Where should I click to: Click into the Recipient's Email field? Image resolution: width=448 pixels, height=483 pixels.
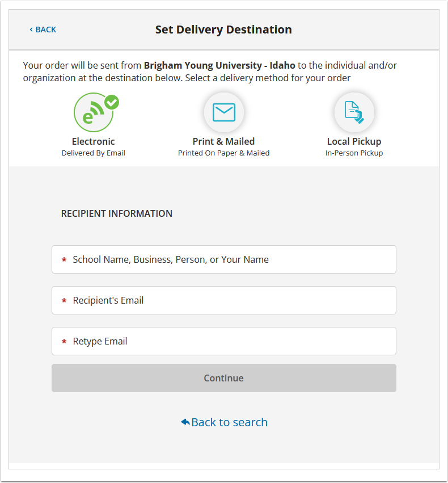pyautogui.click(x=223, y=300)
